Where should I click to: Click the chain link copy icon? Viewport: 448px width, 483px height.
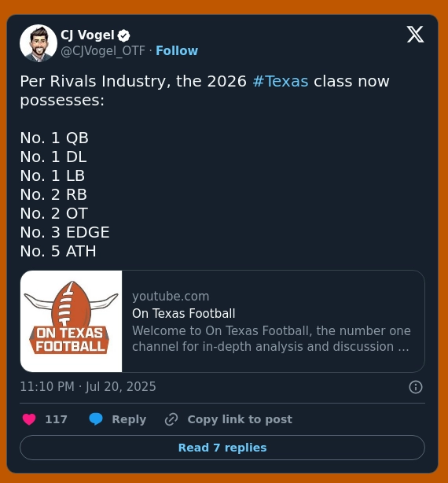(171, 419)
